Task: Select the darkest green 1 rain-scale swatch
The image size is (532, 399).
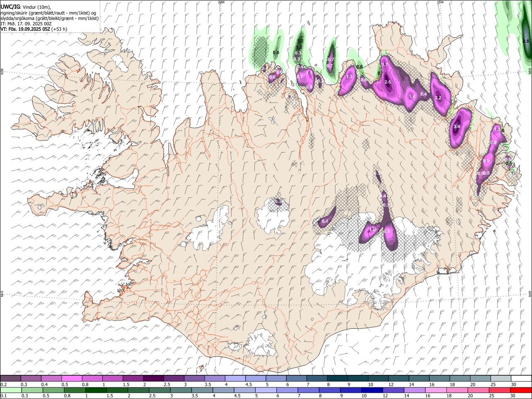Action: (x=96, y=390)
